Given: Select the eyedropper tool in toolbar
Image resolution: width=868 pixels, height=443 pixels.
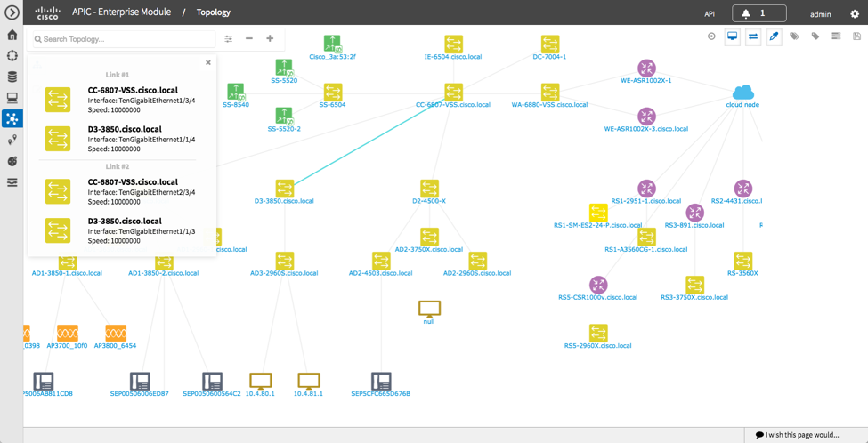Looking at the screenshot, I should click(774, 36).
